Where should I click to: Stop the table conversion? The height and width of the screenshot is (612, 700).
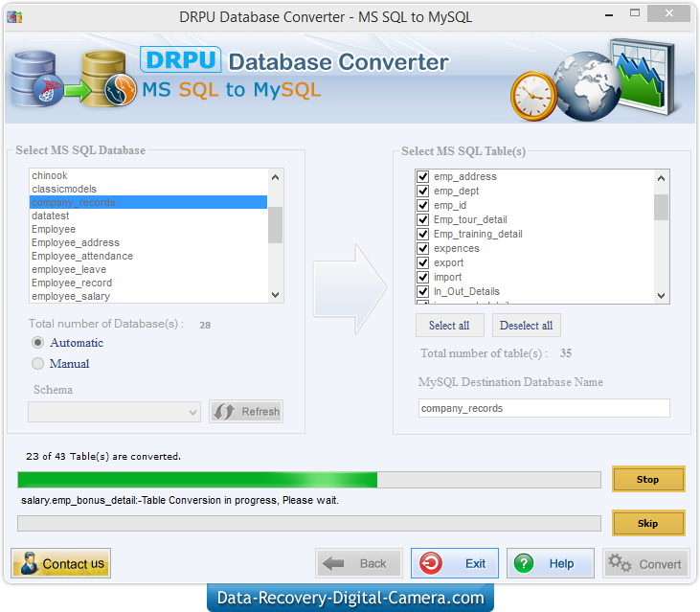click(x=648, y=479)
